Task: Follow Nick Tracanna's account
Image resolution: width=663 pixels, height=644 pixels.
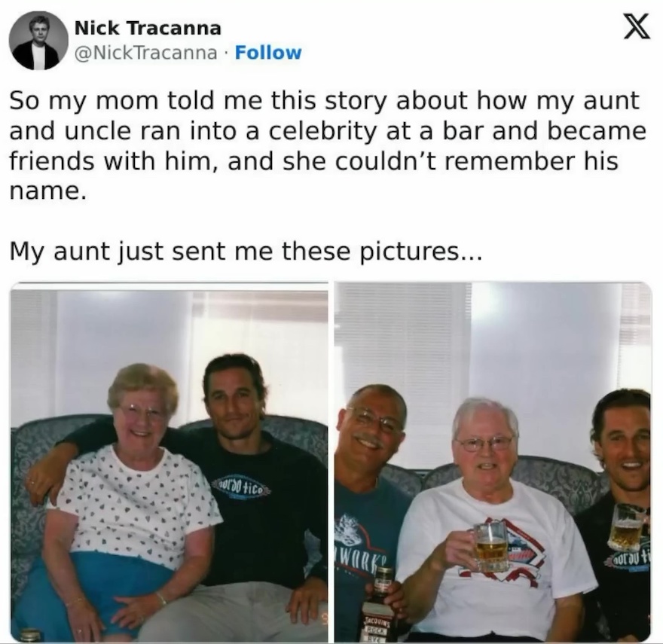Action: 267,53
